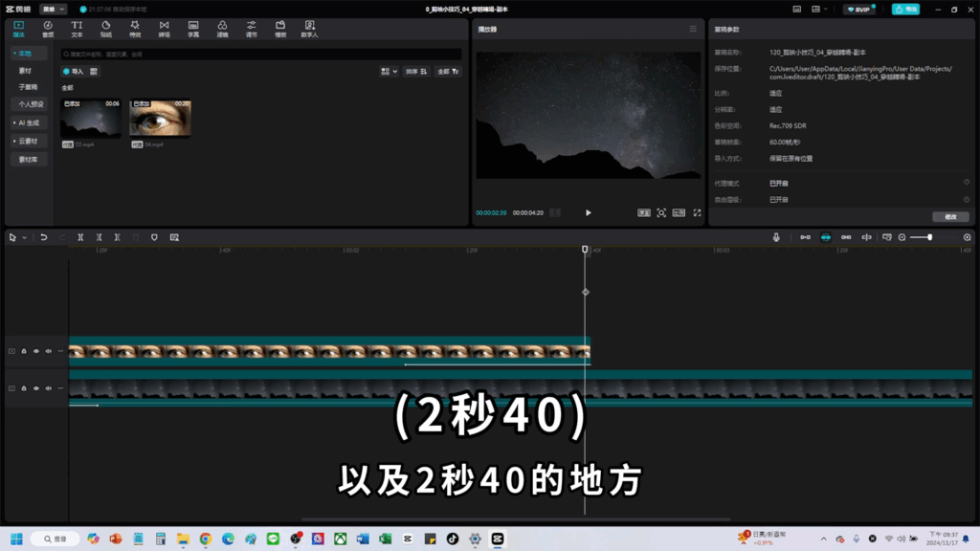Play the preview in the player
Viewport: 980px width, 551px height.
coord(589,213)
